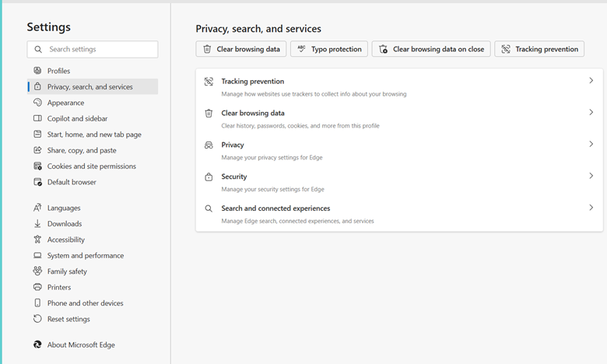Screen dimensions: 607x364
Task: Click the Family safety icon
Action: point(37,271)
